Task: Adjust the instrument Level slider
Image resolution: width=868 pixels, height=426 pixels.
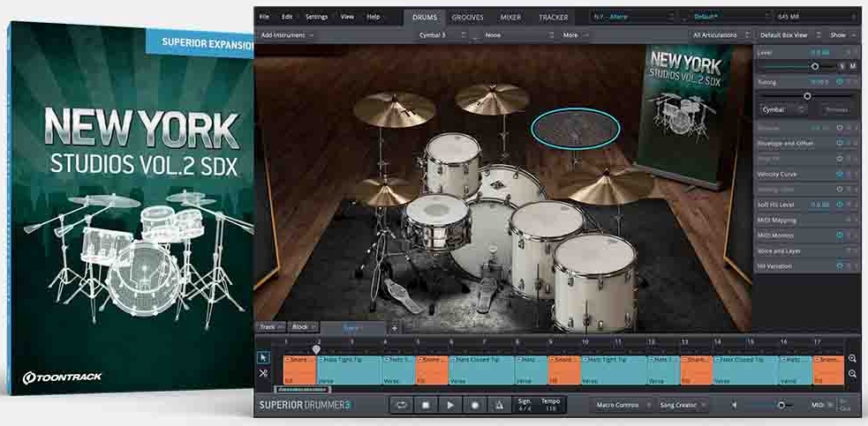Action: [x=815, y=66]
